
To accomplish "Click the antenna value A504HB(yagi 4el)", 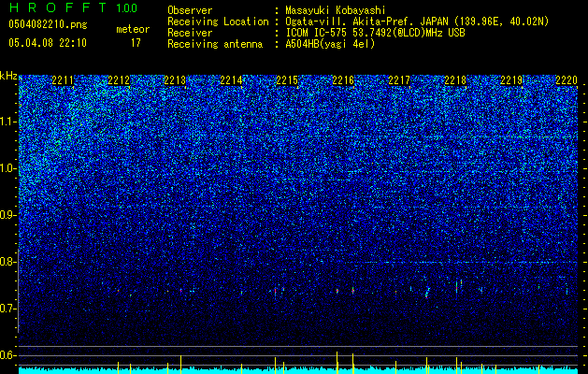I will click(x=330, y=44).
